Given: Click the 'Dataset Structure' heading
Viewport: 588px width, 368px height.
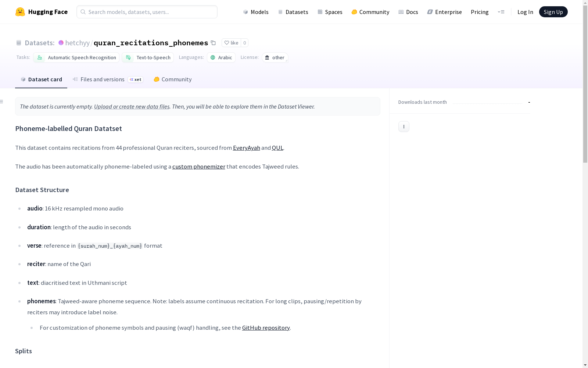Looking at the screenshot, I should 42,190.
